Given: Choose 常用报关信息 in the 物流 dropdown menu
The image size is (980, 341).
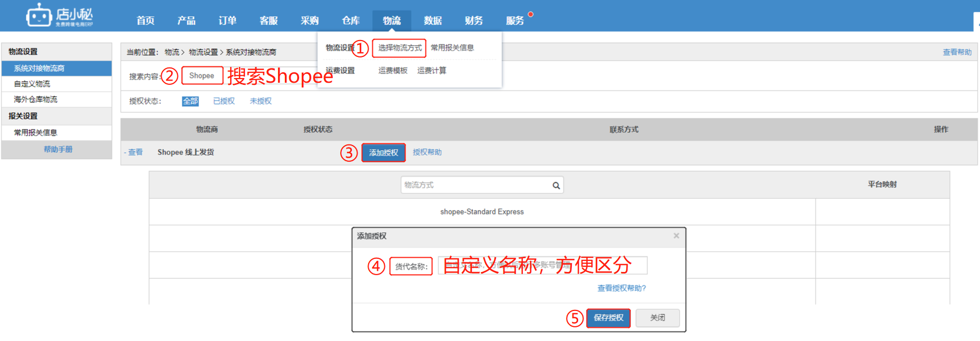Looking at the screenshot, I should tap(452, 48).
